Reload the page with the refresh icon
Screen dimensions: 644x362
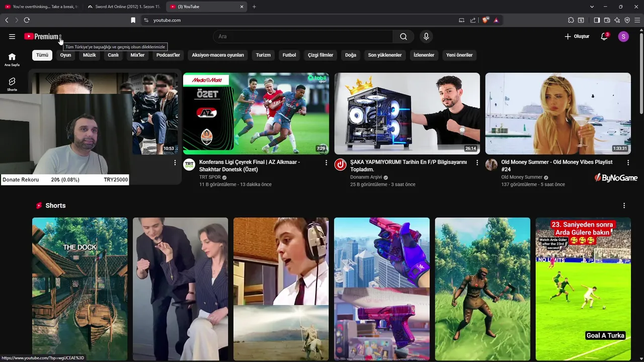point(27,20)
